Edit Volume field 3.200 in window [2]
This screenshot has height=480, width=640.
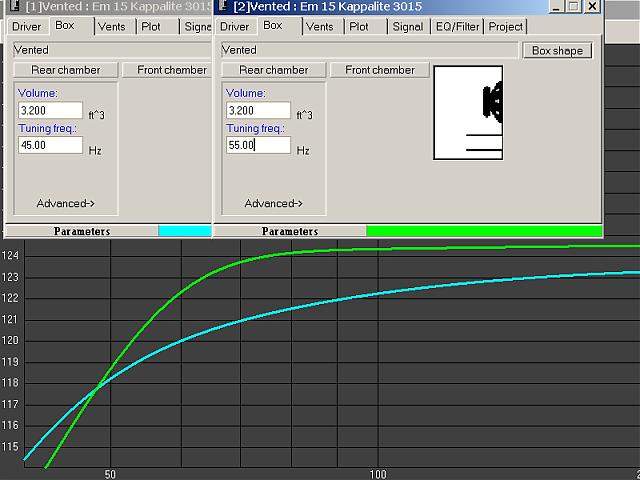(258, 111)
